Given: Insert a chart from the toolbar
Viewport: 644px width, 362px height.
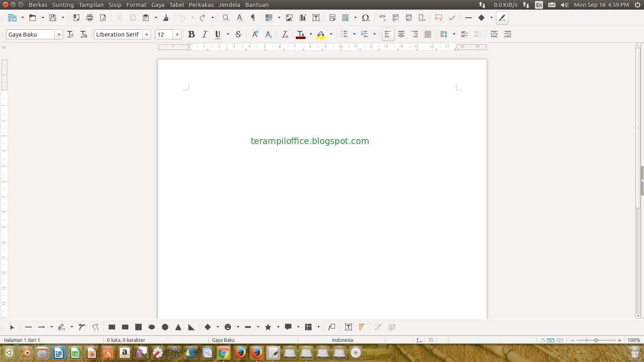Looking at the screenshot, I should click(302, 18).
